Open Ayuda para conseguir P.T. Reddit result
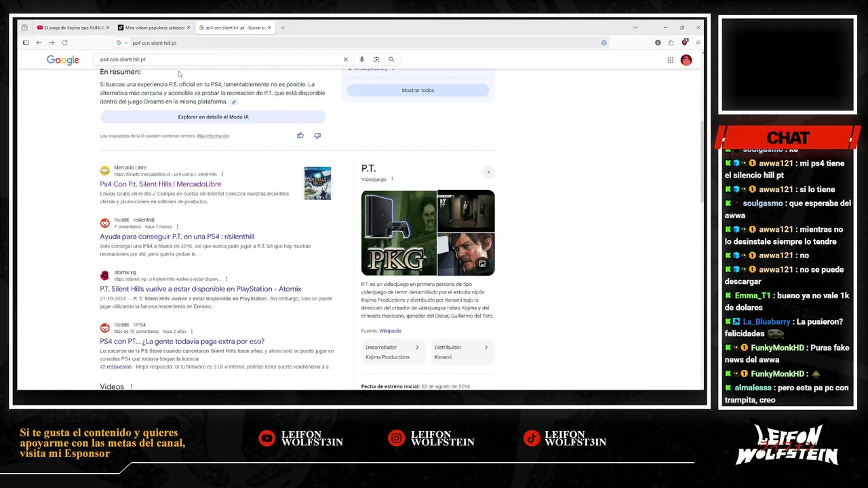Image resolution: width=868 pixels, height=488 pixels. [177, 237]
